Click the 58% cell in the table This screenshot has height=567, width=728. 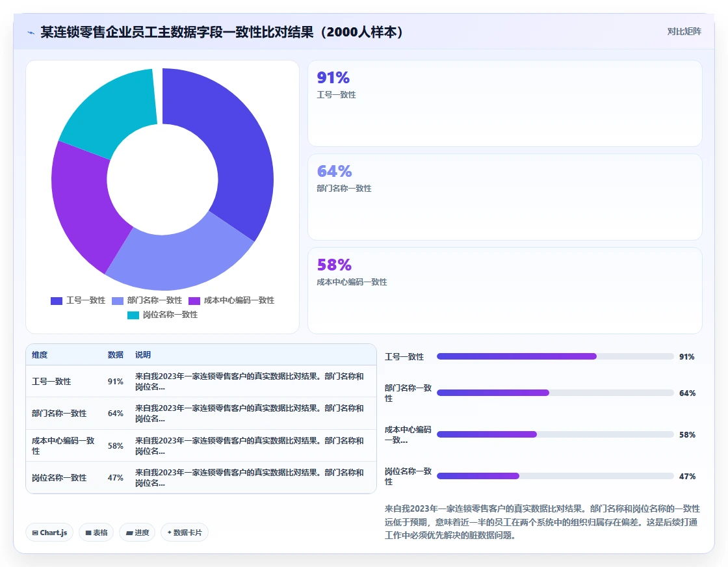coord(115,446)
